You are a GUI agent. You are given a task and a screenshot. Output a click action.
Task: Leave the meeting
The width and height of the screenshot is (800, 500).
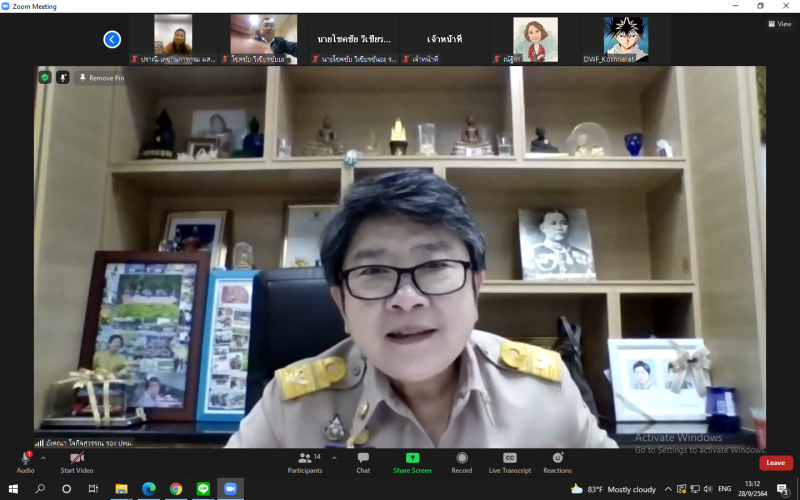pos(776,463)
